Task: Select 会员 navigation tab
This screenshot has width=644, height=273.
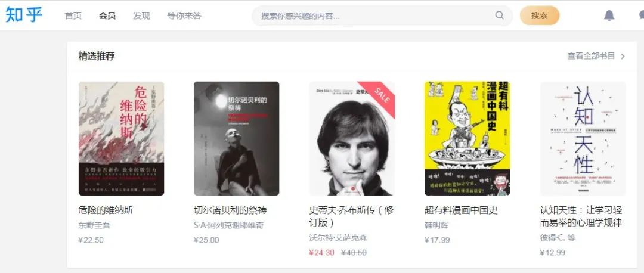Action: pyautogui.click(x=107, y=15)
